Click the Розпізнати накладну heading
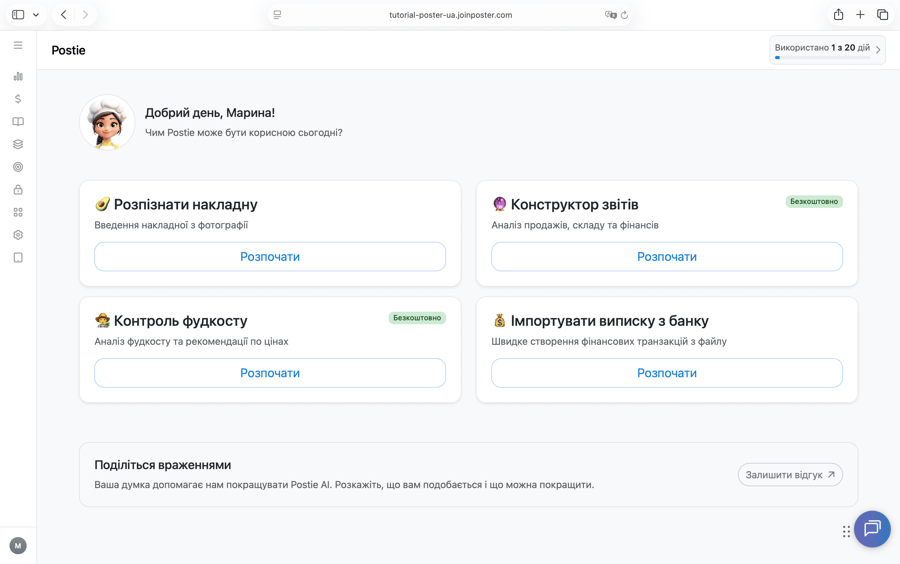This screenshot has height=564, width=900. click(x=185, y=204)
